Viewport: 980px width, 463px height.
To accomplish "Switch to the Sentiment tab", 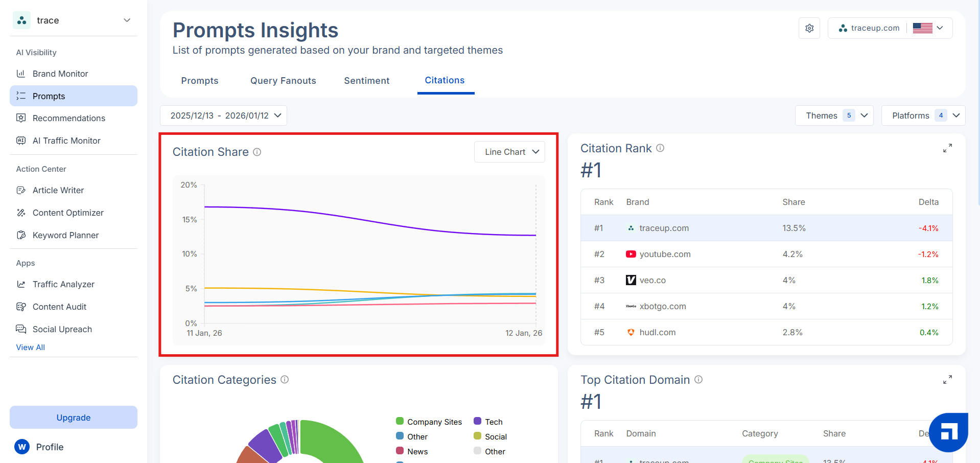I will click(366, 81).
